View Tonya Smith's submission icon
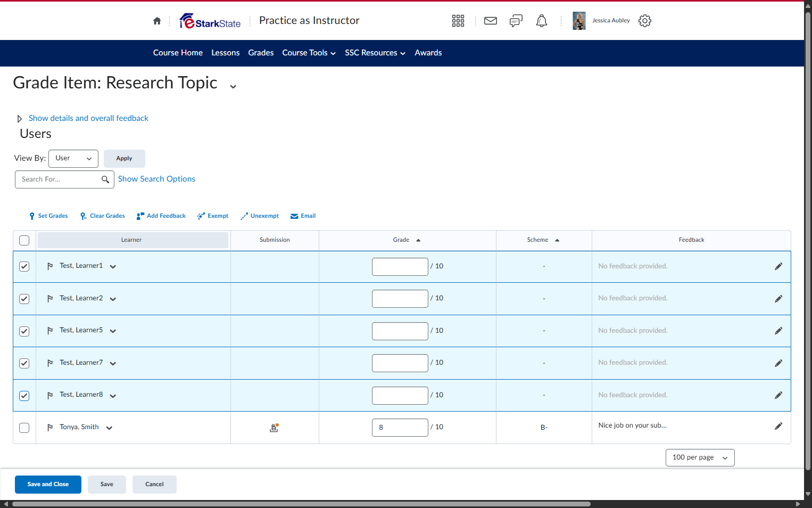812x508 pixels. point(275,428)
